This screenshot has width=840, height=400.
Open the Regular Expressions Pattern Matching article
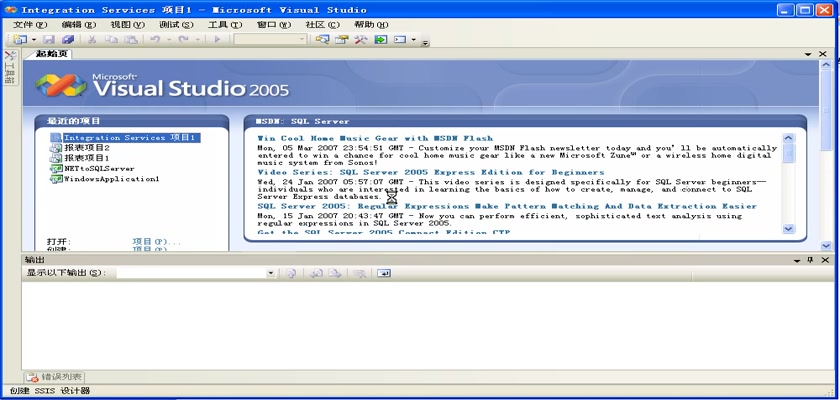(x=507, y=206)
